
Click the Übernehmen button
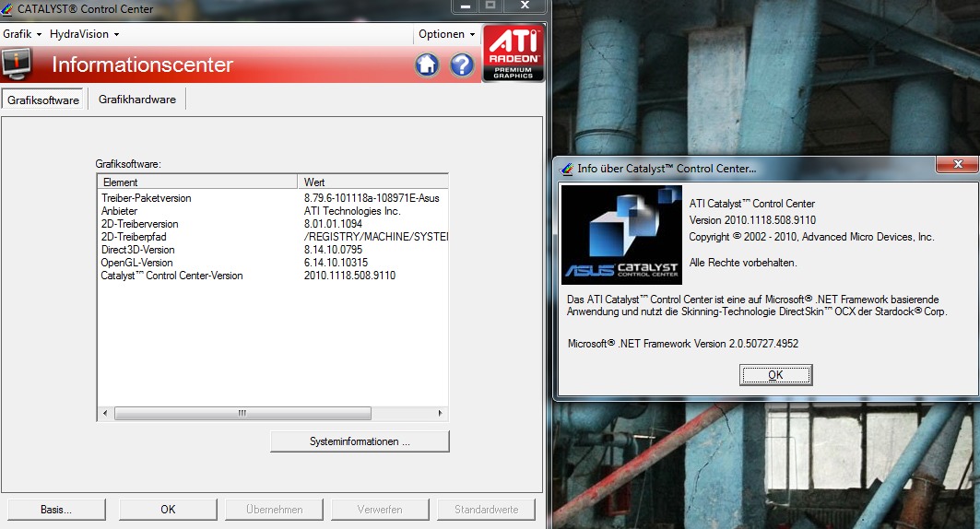275,509
